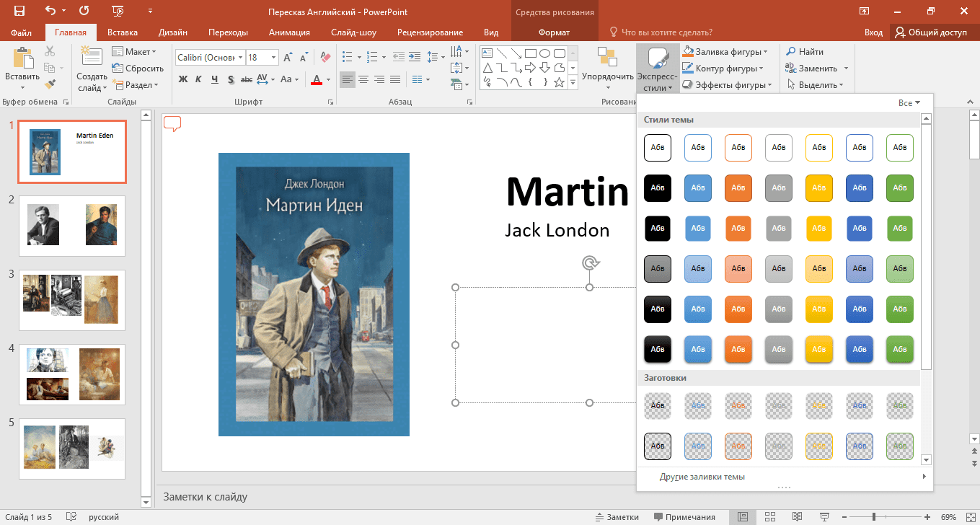Click the Format Painter brush icon
This screenshot has height=525, width=980.
[x=49, y=84]
